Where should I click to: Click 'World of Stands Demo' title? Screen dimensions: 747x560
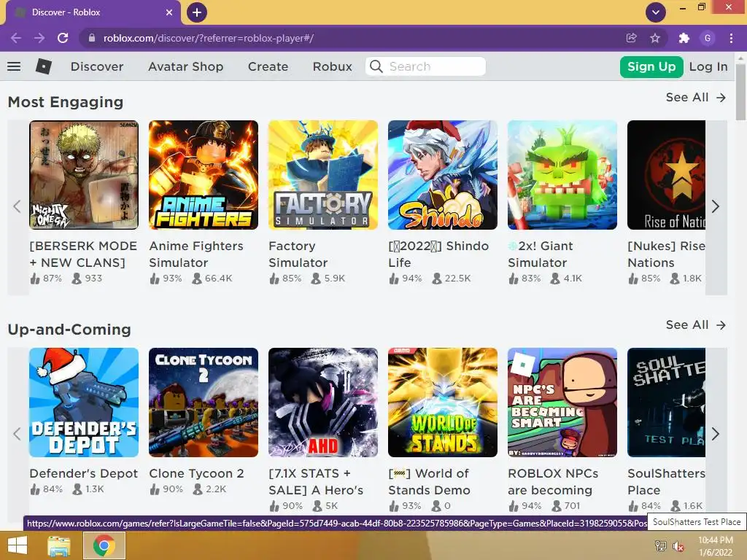click(429, 481)
